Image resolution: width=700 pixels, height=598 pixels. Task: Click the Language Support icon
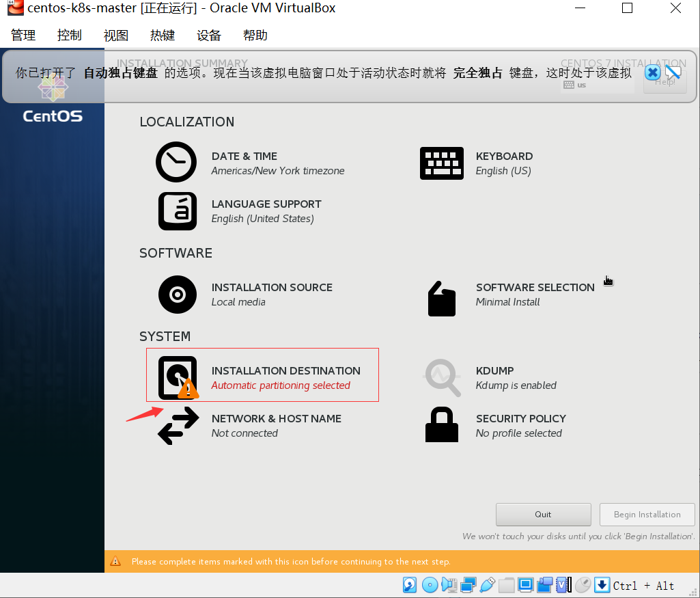[178, 211]
